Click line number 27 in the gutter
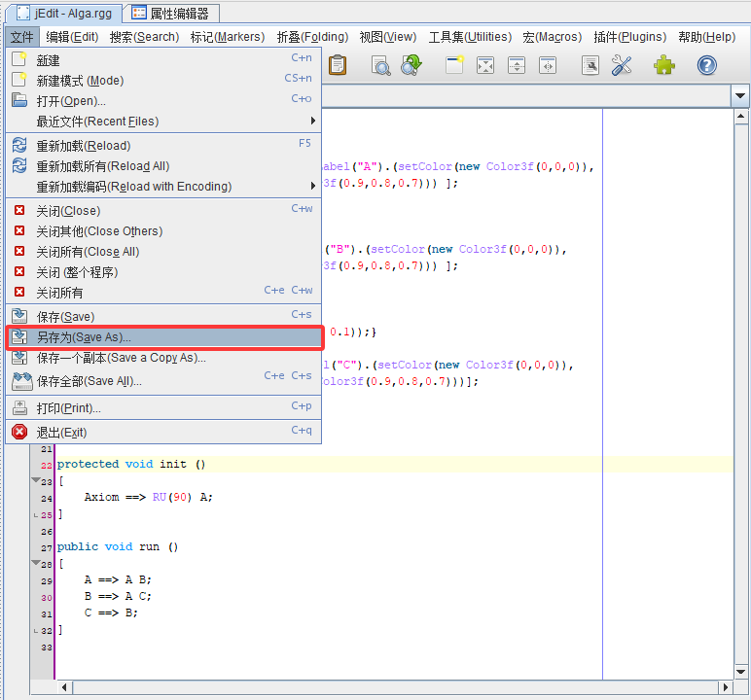 click(x=47, y=547)
